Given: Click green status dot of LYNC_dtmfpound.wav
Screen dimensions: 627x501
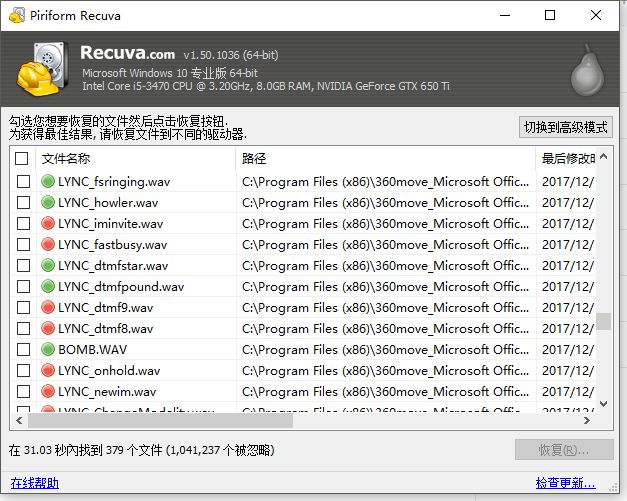Looking at the screenshot, I should tap(48, 286).
